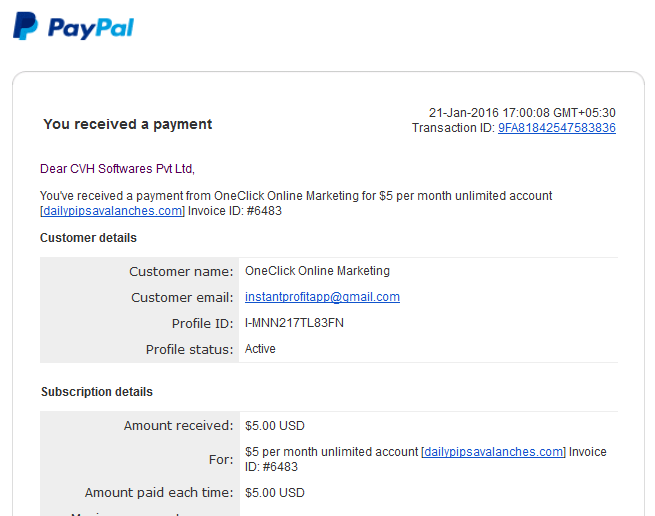Click the 'Subscription details' section heading
The image size is (655, 516).
[97, 392]
